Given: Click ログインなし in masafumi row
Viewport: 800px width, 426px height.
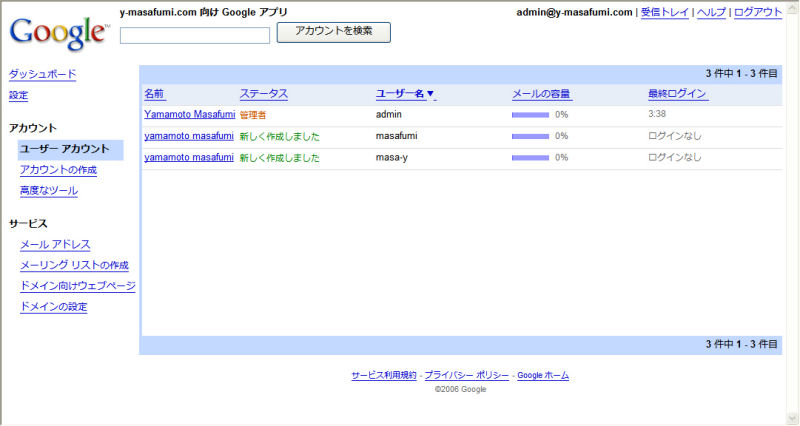Looking at the screenshot, I should click(674, 136).
